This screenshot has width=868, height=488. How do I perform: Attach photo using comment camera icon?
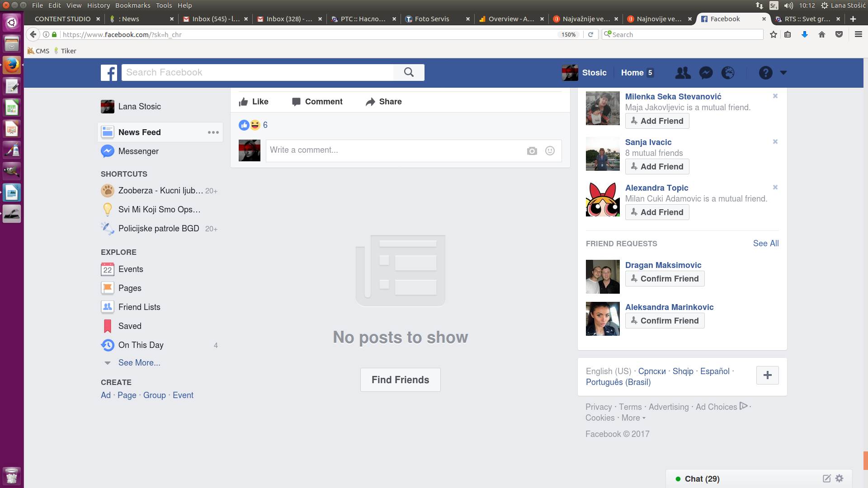pos(532,151)
